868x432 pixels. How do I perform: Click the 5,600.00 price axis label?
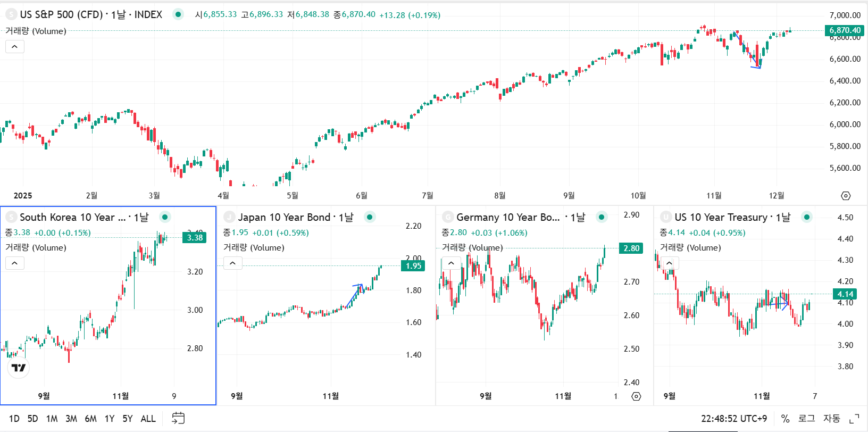845,168
